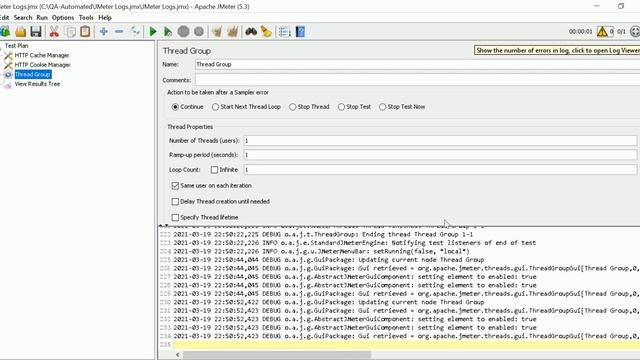Screen dimensions: 640x360
Task: Select the Thread Group tree node
Action: 33,74
